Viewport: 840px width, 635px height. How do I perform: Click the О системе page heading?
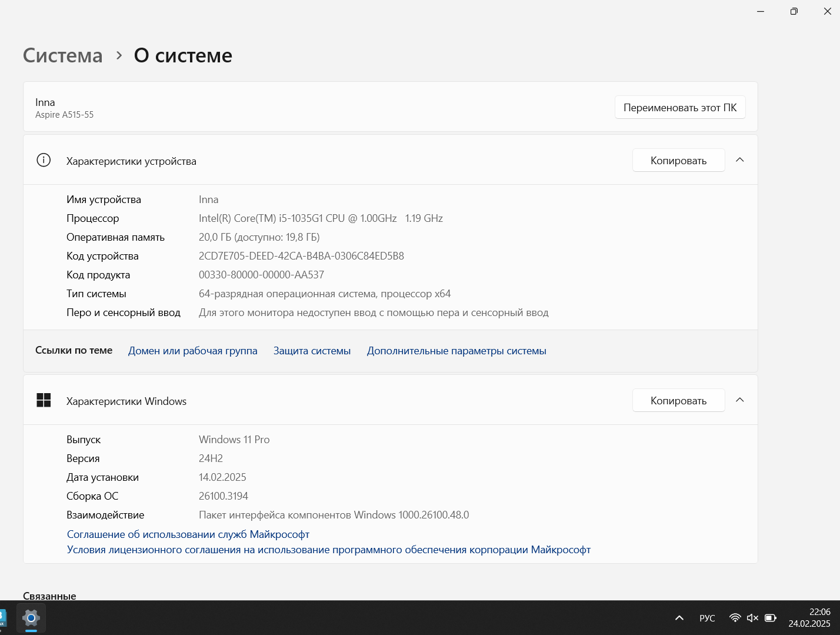pyautogui.click(x=183, y=55)
